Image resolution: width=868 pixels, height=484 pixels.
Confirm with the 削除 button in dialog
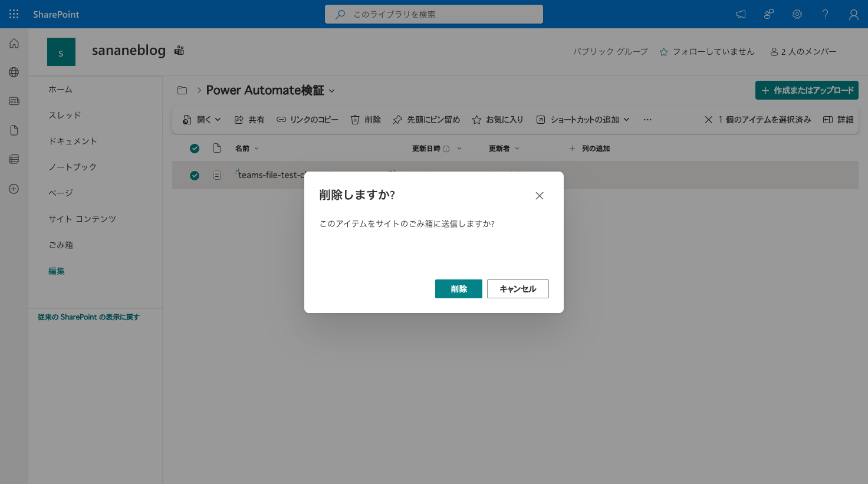point(459,289)
